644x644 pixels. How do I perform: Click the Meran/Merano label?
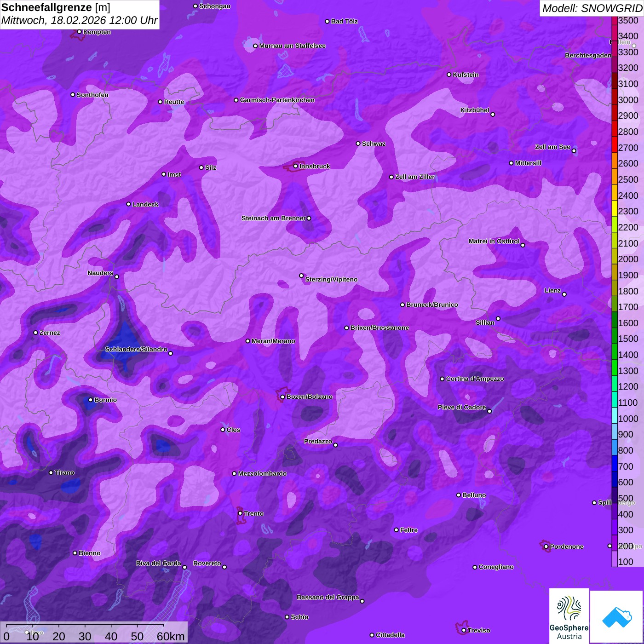click(273, 341)
